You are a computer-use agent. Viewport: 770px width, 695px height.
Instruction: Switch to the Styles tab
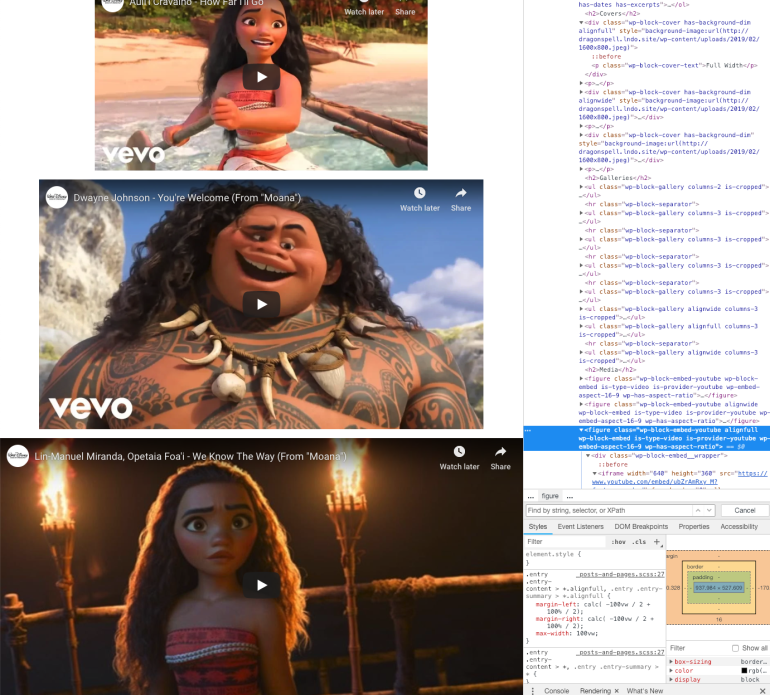coord(538,526)
